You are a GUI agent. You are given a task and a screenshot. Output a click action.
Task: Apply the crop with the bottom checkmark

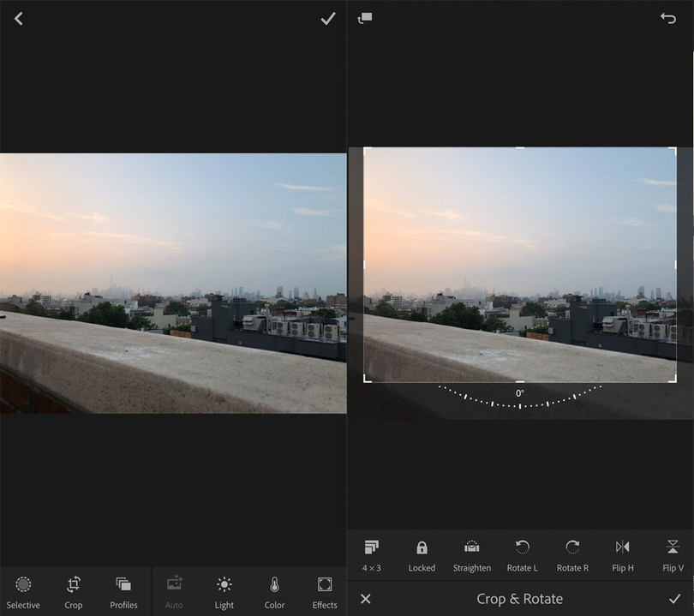tap(674, 599)
